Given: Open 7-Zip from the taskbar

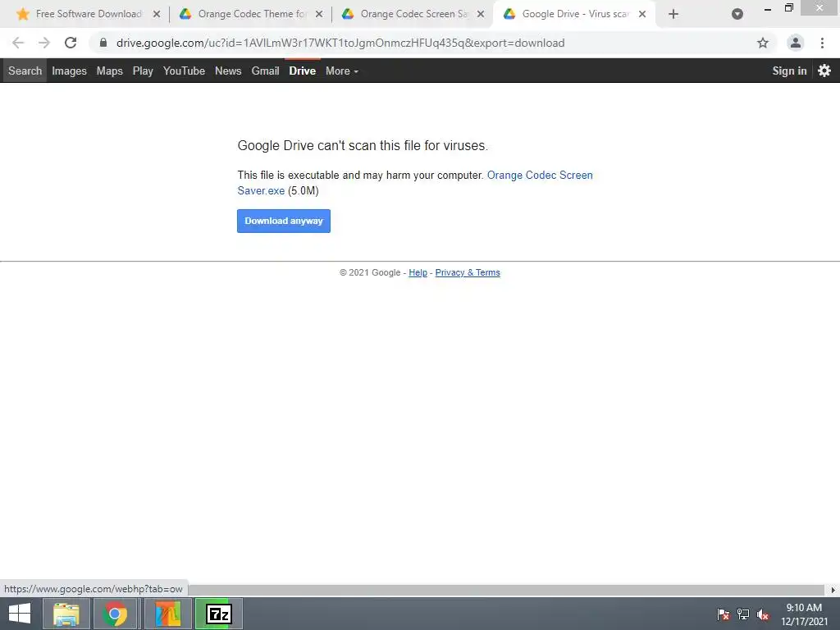Looking at the screenshot, I should click(x=218, y=614).
